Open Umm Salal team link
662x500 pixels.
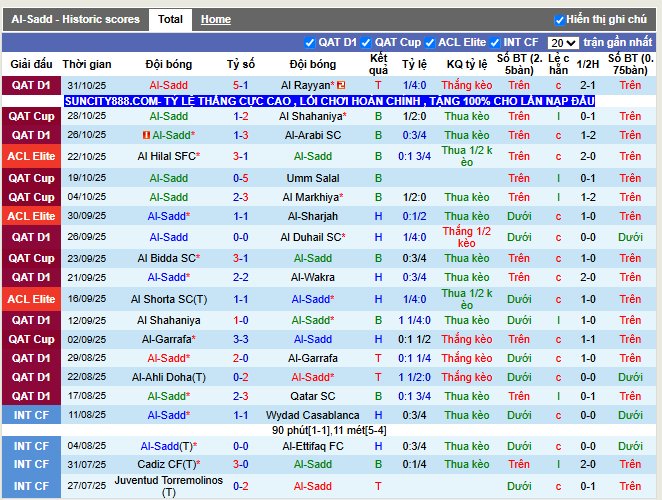click(313, 178)
